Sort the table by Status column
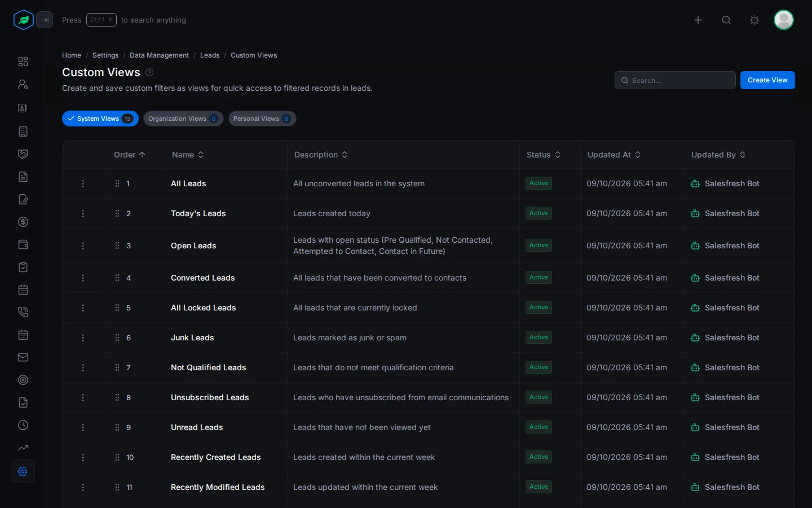The image size is (812, 508). pyautogui.click(x=544, y=155)
